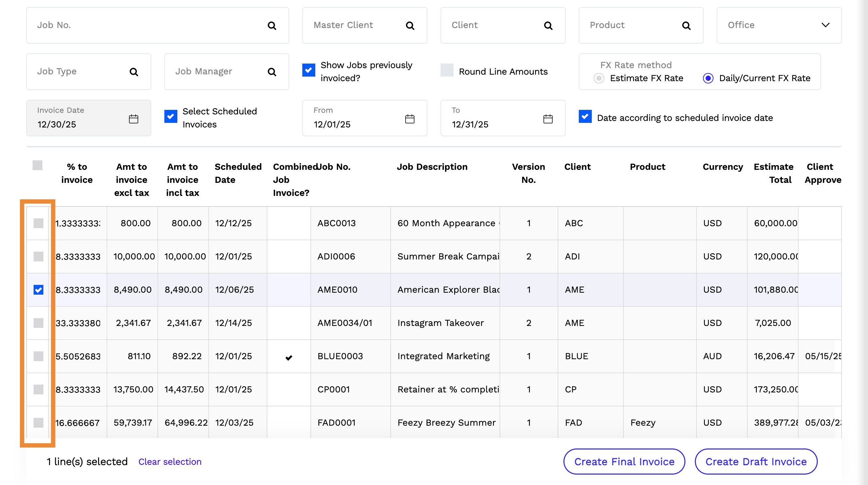The image size is (868, 485).
Task: Toggle Select Scheduled Invoices checkbox
Action: click(171, 116)
